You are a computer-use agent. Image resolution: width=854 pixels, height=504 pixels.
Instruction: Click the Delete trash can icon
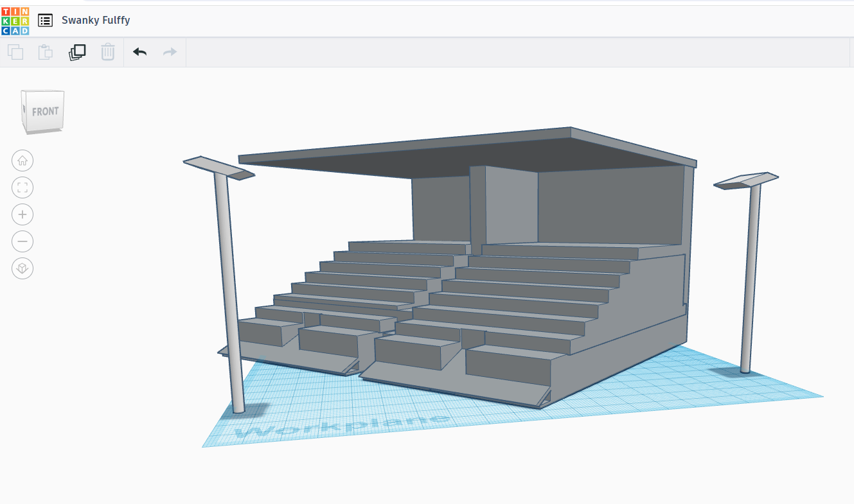click(108, 52)
